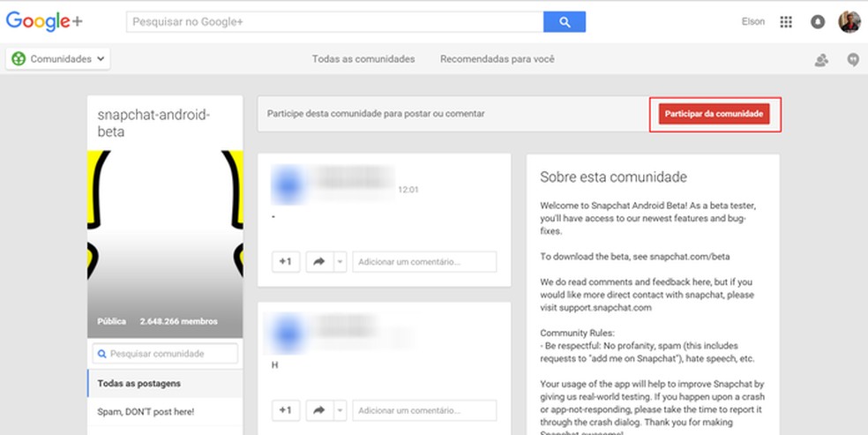Focus the Pesquisar no Google+ field

[335, 22]
